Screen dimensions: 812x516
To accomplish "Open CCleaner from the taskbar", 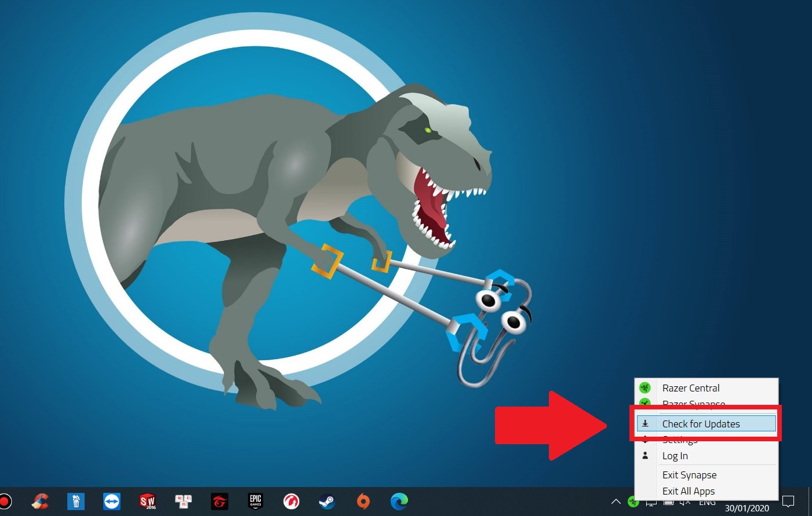I will [x=40, y=501].
